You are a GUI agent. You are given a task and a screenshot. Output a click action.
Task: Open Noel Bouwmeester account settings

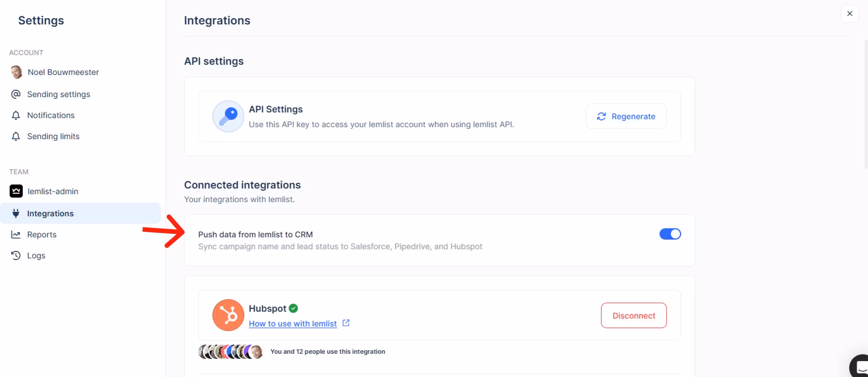(x=63, y=72)
